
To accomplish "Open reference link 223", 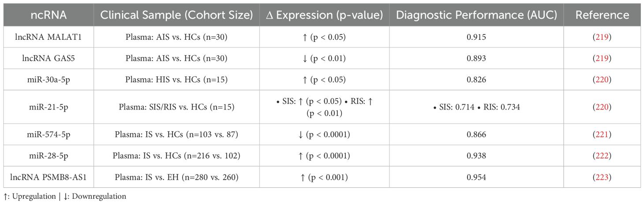I will pos(603,177).
